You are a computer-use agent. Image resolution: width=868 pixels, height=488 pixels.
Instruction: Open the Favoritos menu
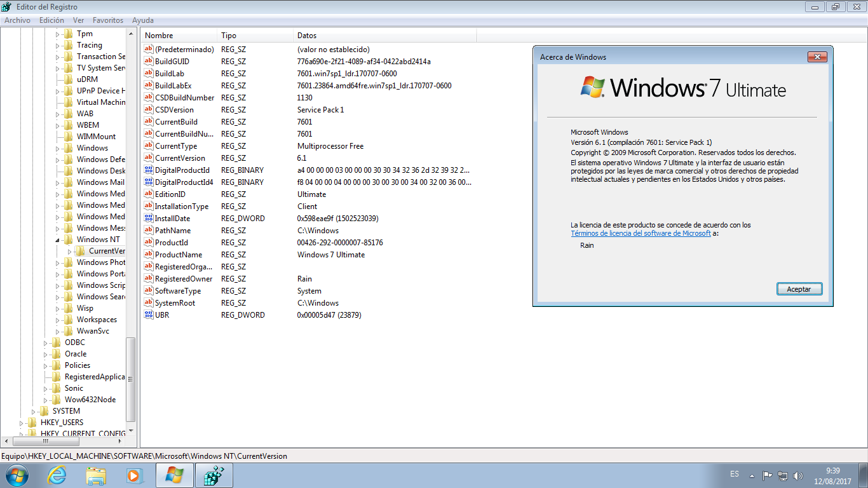point(108,20)
